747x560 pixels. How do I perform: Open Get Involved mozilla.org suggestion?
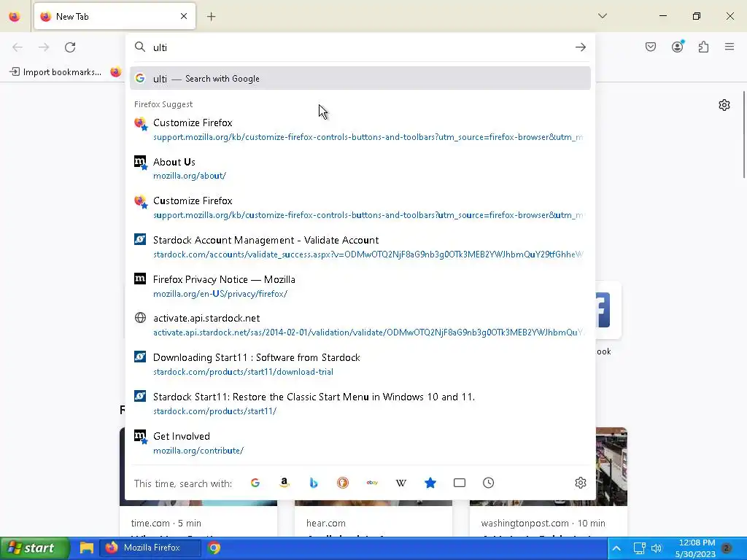360,443
